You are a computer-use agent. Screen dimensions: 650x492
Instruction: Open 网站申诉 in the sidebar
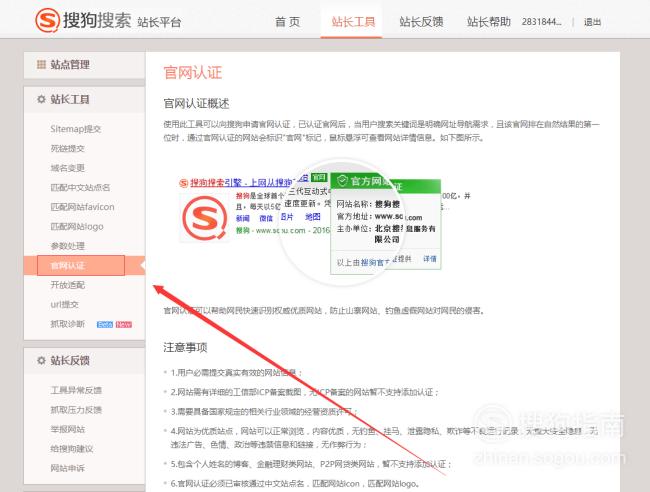pyautogui.click(x=68, y=468)
